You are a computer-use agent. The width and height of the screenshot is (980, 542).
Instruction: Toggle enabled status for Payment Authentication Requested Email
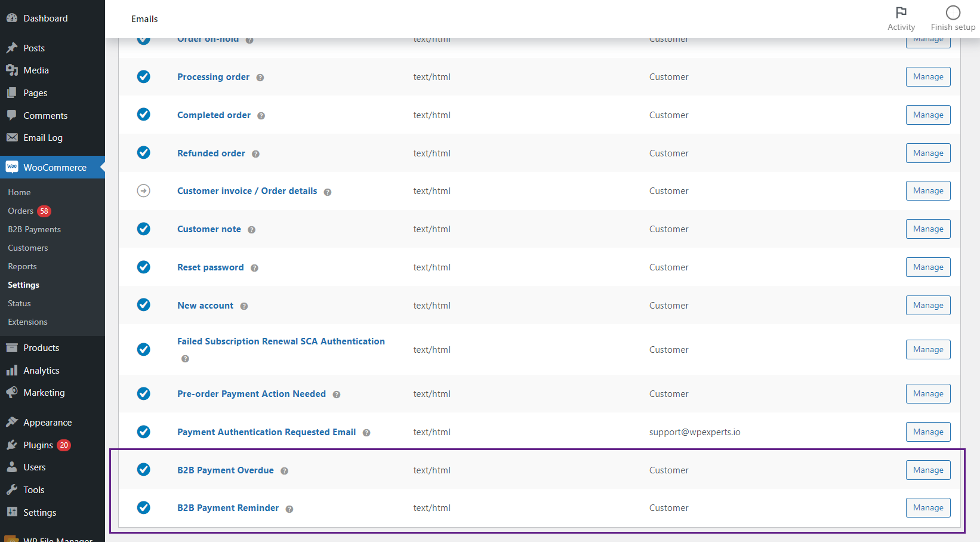tap(144, 432)
